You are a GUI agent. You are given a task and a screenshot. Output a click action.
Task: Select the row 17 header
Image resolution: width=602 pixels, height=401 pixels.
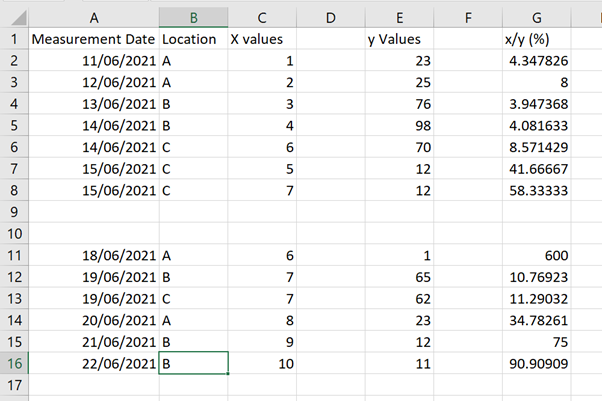pos(14,384)
